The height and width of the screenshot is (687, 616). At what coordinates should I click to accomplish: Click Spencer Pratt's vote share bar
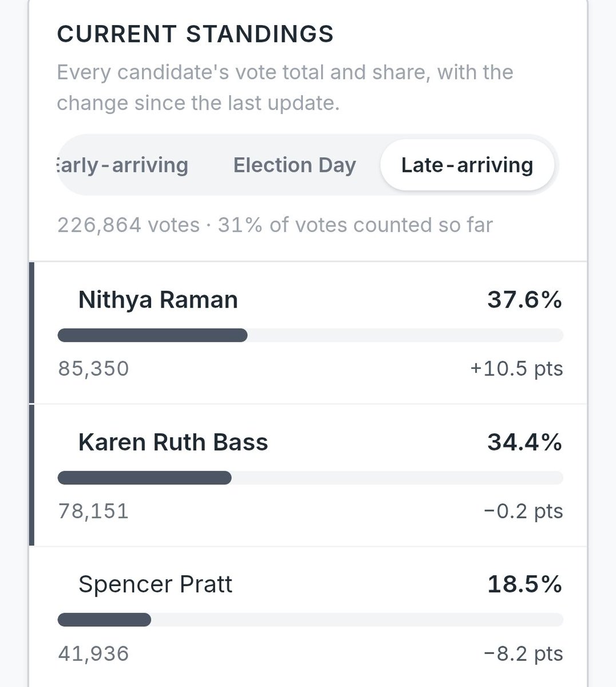pos(310,620)
